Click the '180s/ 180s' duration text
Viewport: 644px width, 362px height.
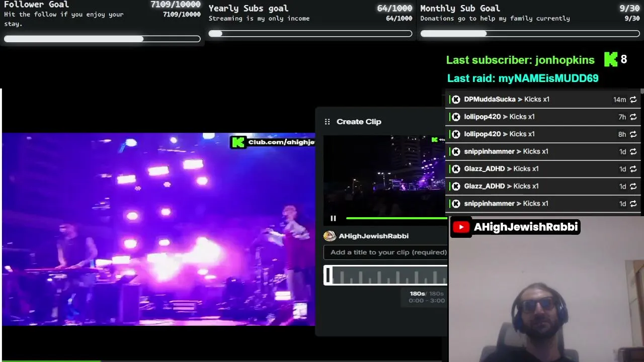pyautogui.click(x=427, y=294)
